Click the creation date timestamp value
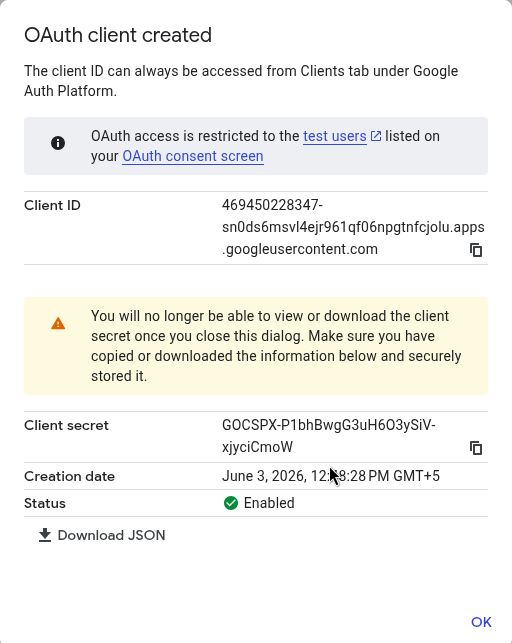Image resolution: width=512 pixels, height=643 pixels. 331,476
